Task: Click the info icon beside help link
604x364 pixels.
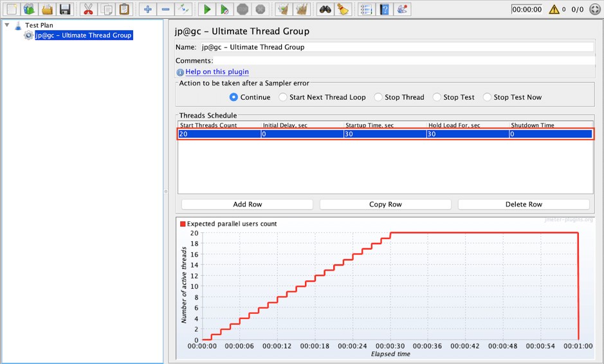Action: pyautogui.click(x=180, y=72)
